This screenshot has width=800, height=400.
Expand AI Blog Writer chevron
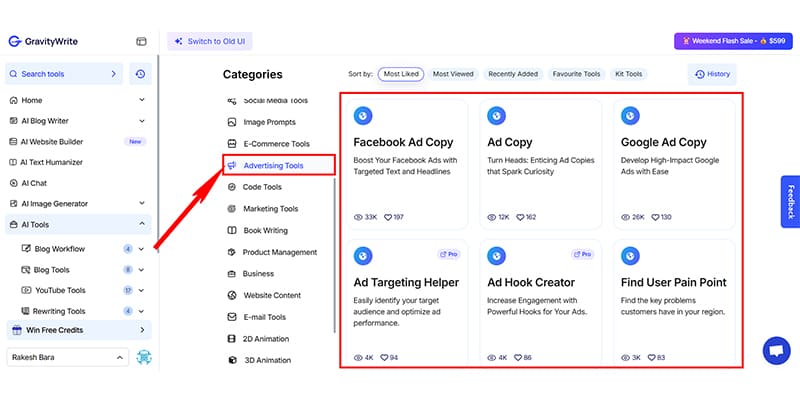pyautogui.click(x=142, y=121)
